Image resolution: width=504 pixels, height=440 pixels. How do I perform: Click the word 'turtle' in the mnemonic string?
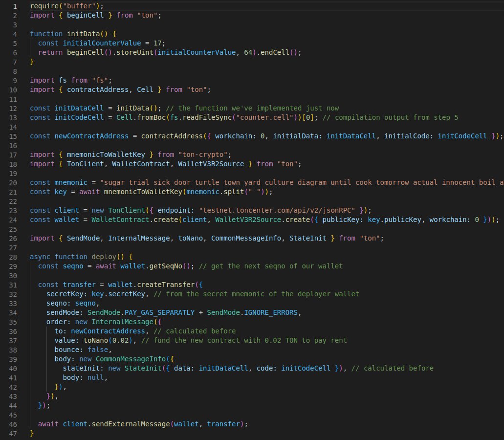[207, 183]
